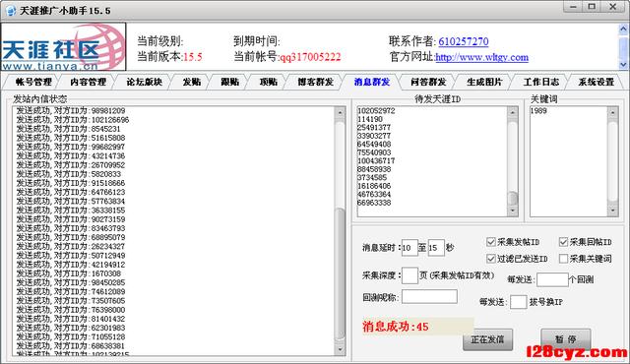Select status row with ID 5820833
Screen dimensions: 630x364
(68, 174)
